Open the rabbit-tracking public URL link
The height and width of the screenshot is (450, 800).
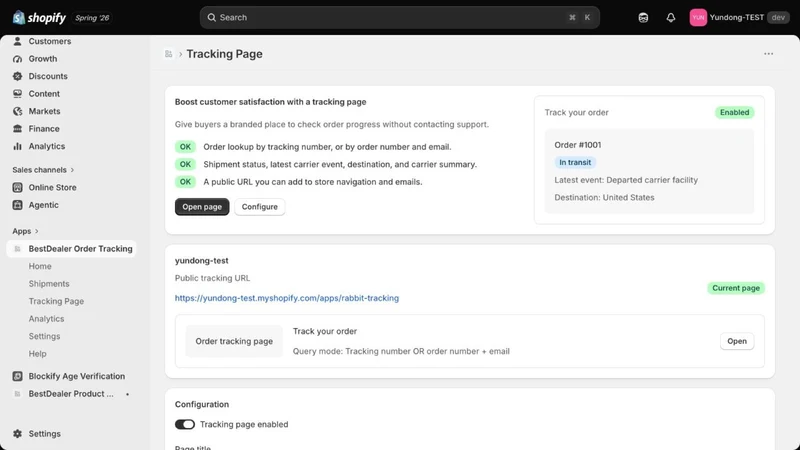point(287,298)
